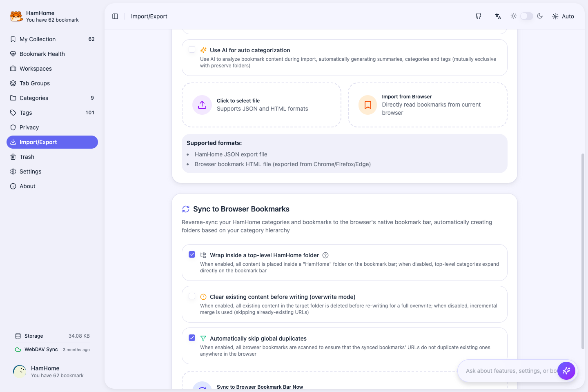Click the page vertical scrollbar

[x=583, y=251]
